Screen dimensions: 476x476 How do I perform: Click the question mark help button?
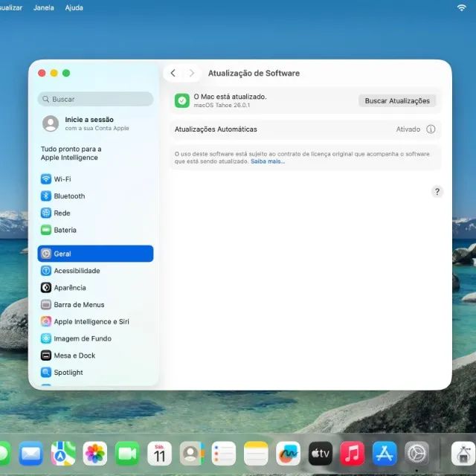coord(437,192)
